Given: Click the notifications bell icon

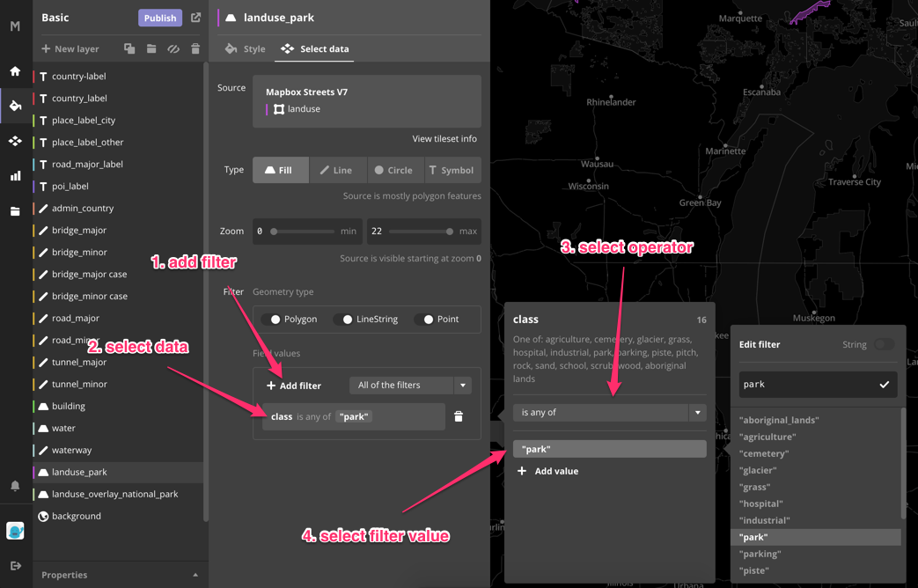Looking at the screenshot, I should click(x=15, y=486).
